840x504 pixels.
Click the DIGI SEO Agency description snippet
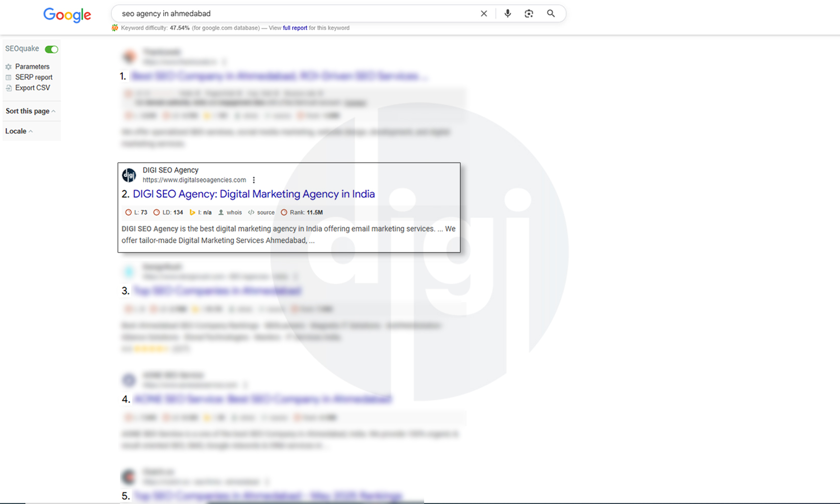[x=288, y=235]
